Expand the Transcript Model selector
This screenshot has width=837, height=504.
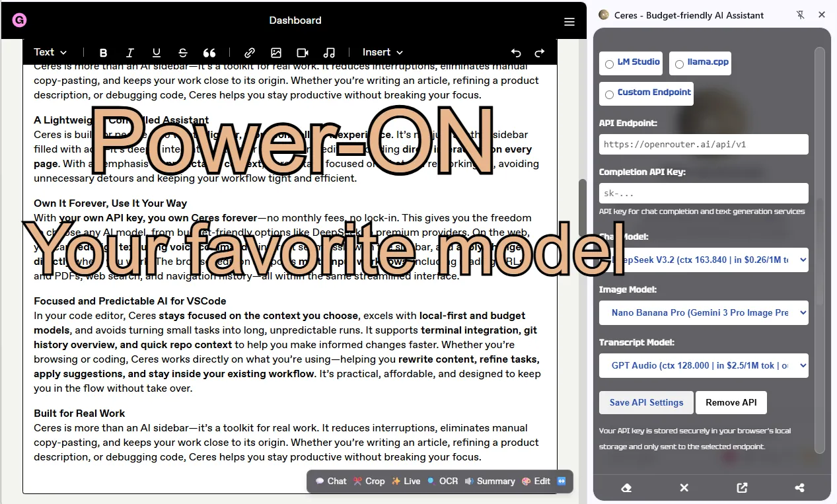(703, 365)
